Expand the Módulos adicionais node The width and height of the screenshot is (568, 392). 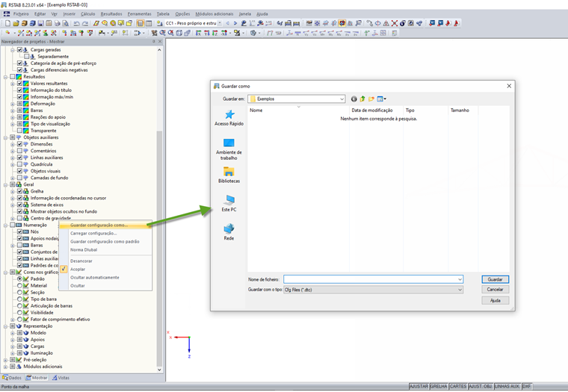[6, 367]
